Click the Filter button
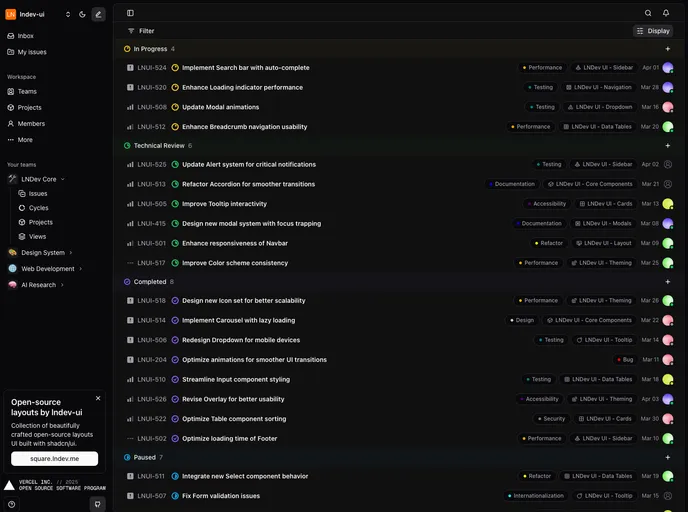The image size is (688, 512). pos(141,31)
